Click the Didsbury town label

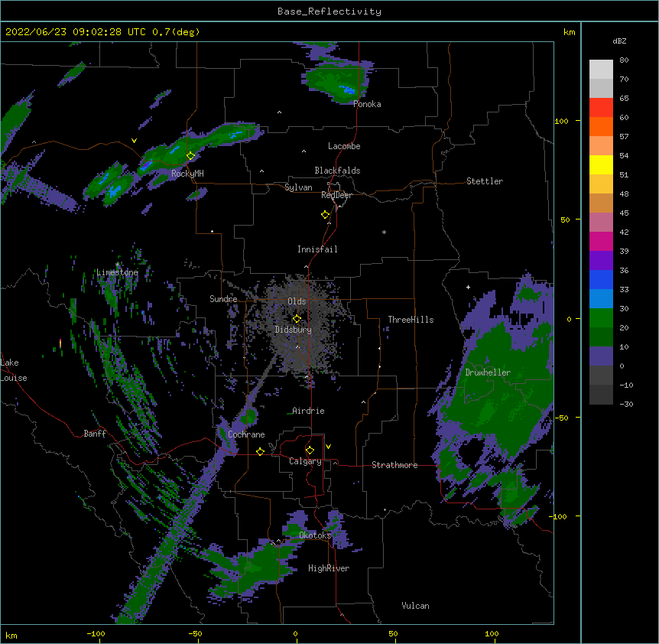point(293,330)
